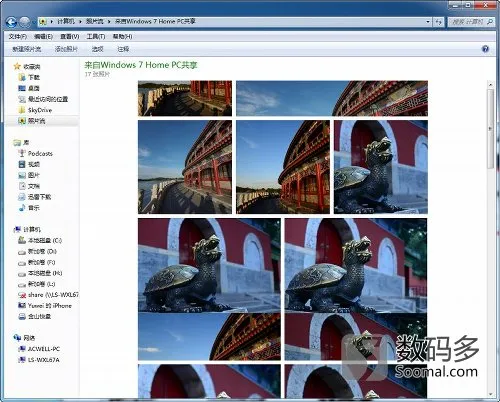Screen dimensions: 500x402
Task: Click the 17 张照片 count text
Action: (97, 74)
